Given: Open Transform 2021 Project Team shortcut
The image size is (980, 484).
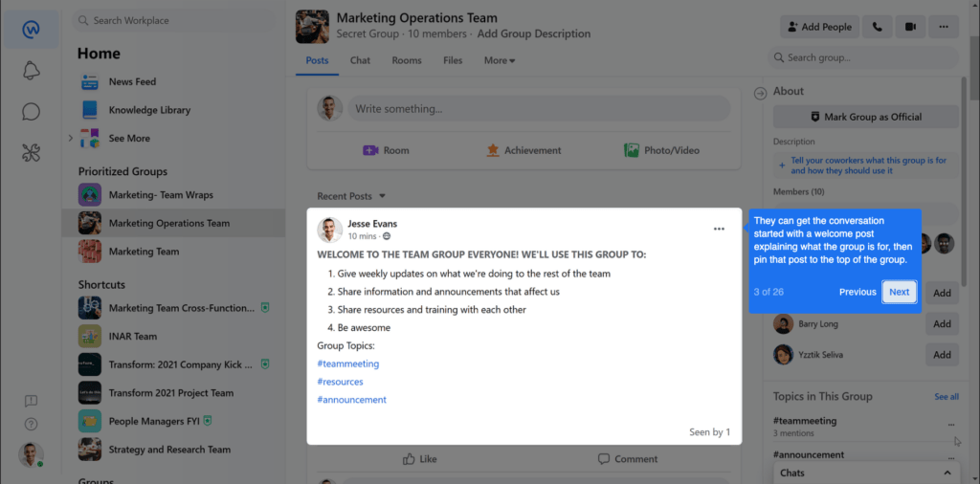Looking at the screenshot, I should 173,393.
